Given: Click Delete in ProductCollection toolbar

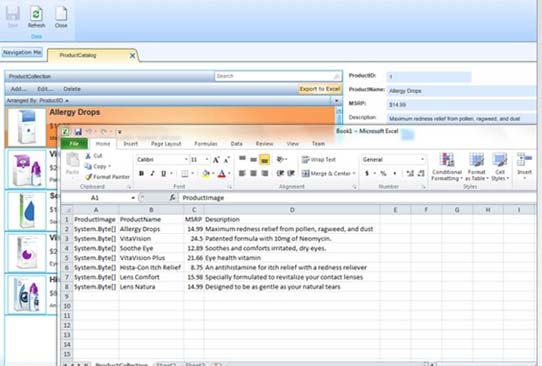Looking at the screenshot, I should click(72, 89).
